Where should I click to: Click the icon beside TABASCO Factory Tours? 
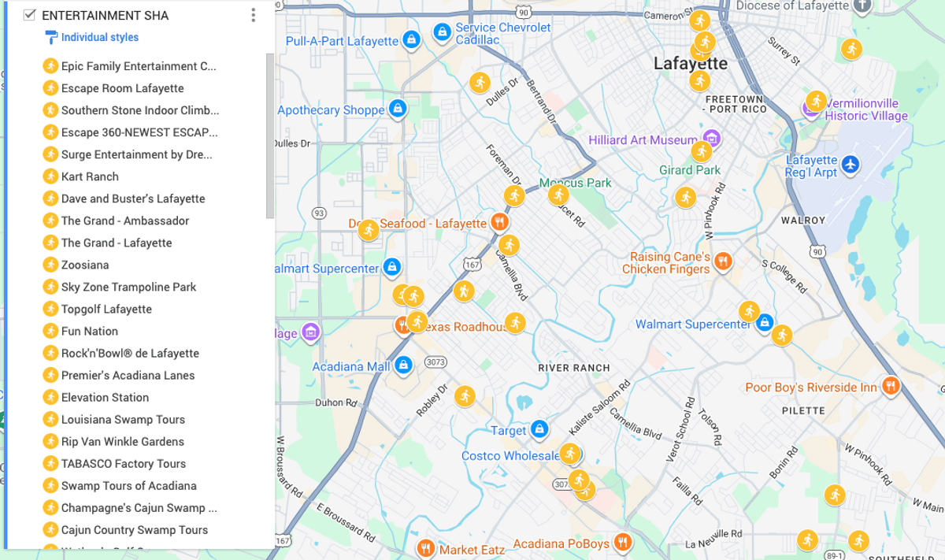(50, 463)
